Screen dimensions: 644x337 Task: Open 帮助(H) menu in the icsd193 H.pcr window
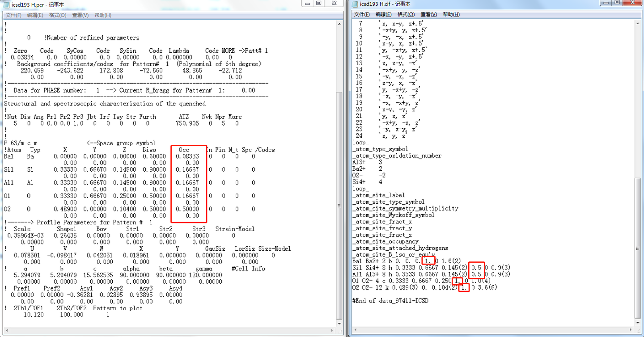tap(103, 15)
